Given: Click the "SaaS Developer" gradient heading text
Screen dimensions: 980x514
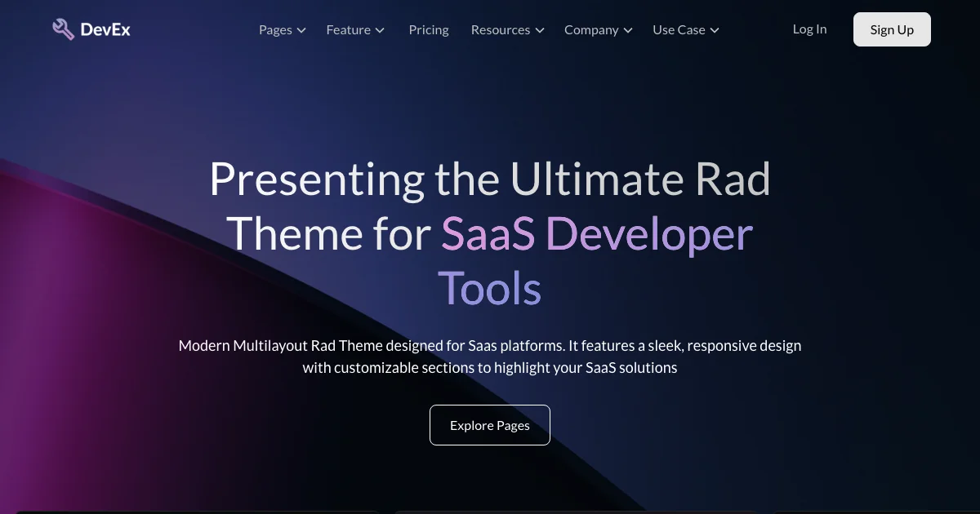Looking at the screenshot, I should (x=597, y=234).
